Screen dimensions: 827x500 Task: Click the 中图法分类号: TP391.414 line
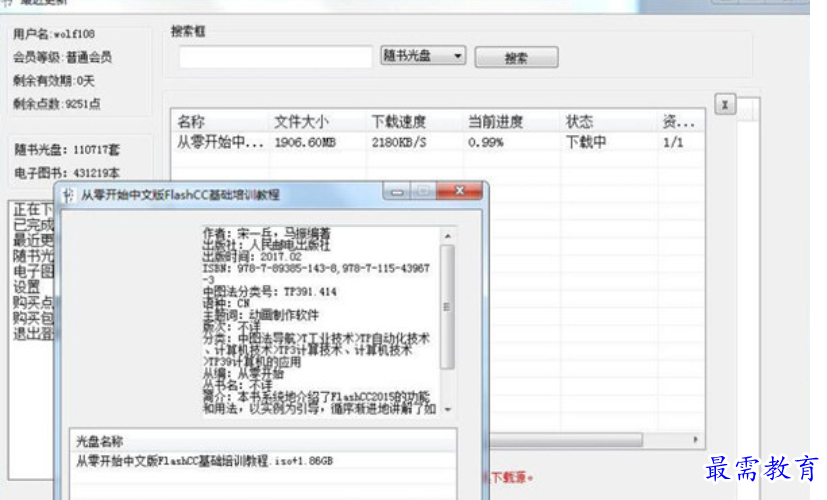[270, 292]
